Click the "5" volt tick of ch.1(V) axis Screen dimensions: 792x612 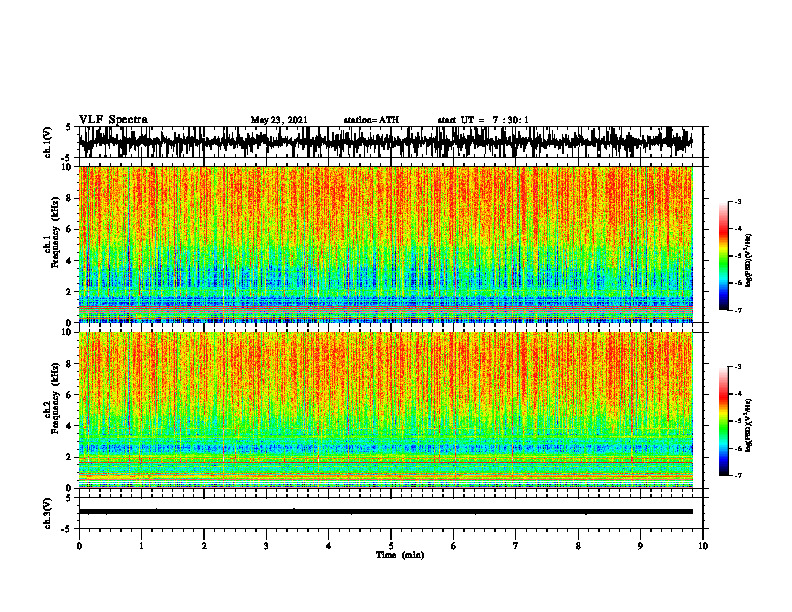69,128
